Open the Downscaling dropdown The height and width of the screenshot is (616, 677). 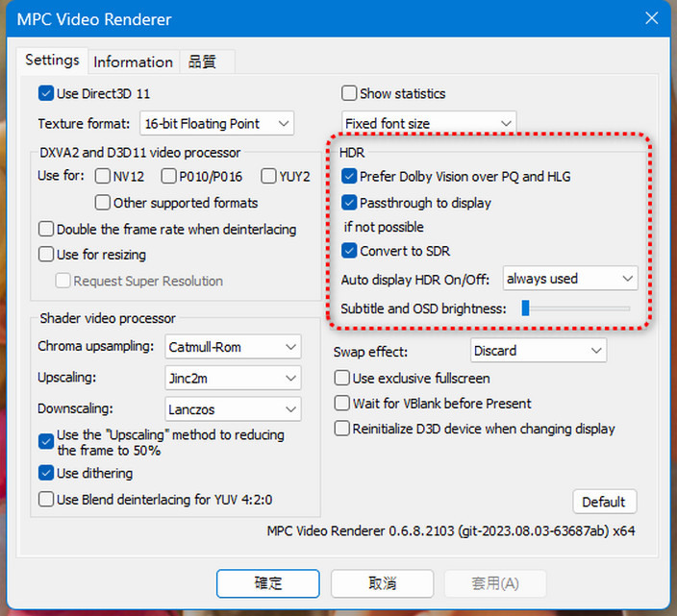pyautogui.click(x=233, y=409)
